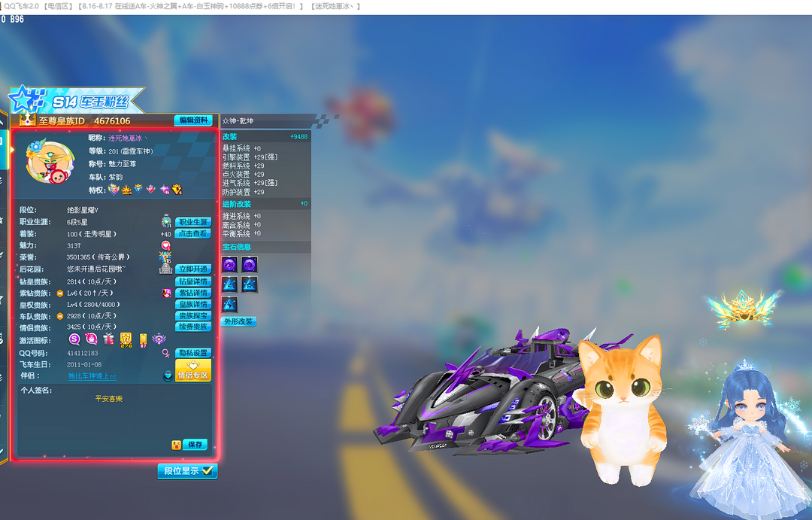Click the S14 车王粉丝 banner

tap(76, 100)
